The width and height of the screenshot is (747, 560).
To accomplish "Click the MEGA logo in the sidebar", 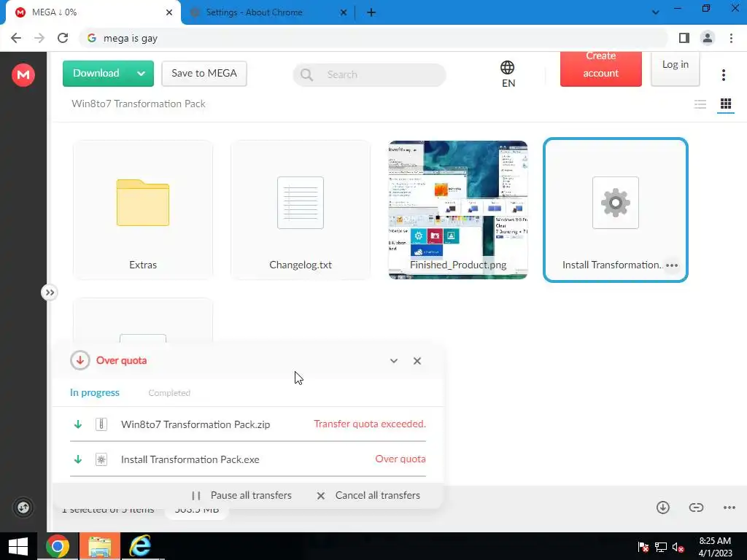I will click(x=23, y=75).
